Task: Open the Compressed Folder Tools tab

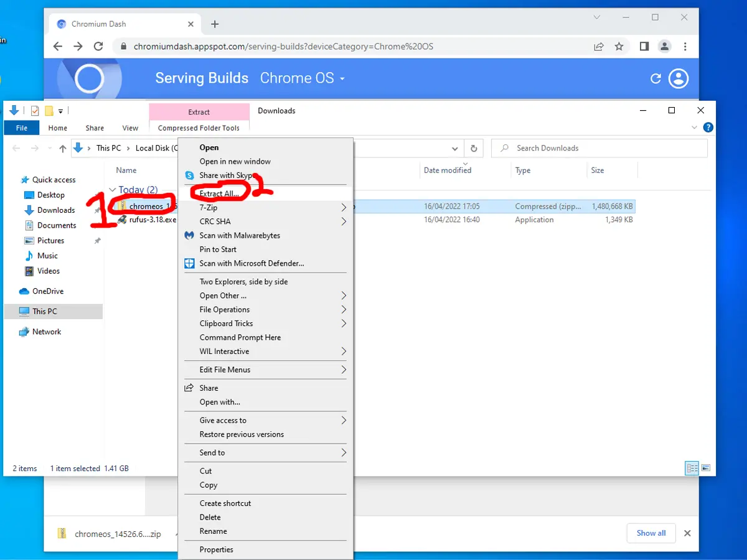Action: pos(199,128)
